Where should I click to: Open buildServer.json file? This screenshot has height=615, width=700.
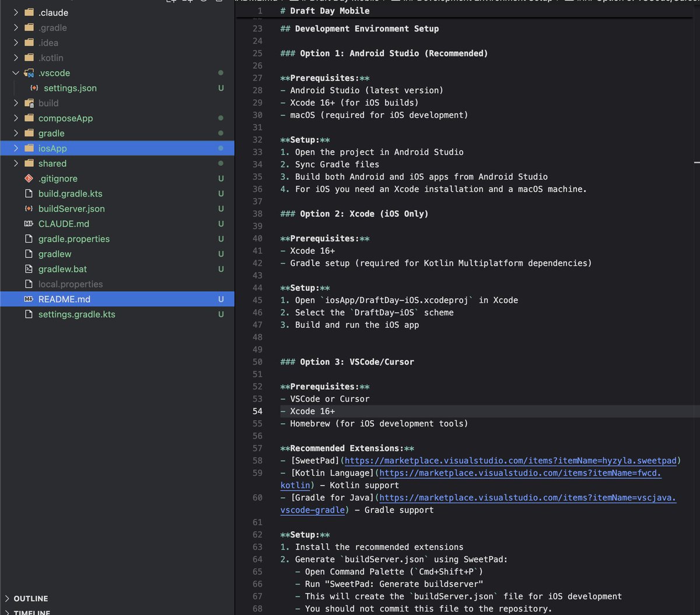pos(72,209)
